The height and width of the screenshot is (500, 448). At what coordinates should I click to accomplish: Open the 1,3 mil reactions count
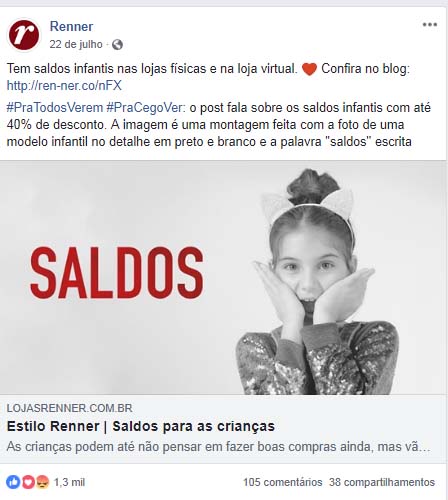pos(69,482)
